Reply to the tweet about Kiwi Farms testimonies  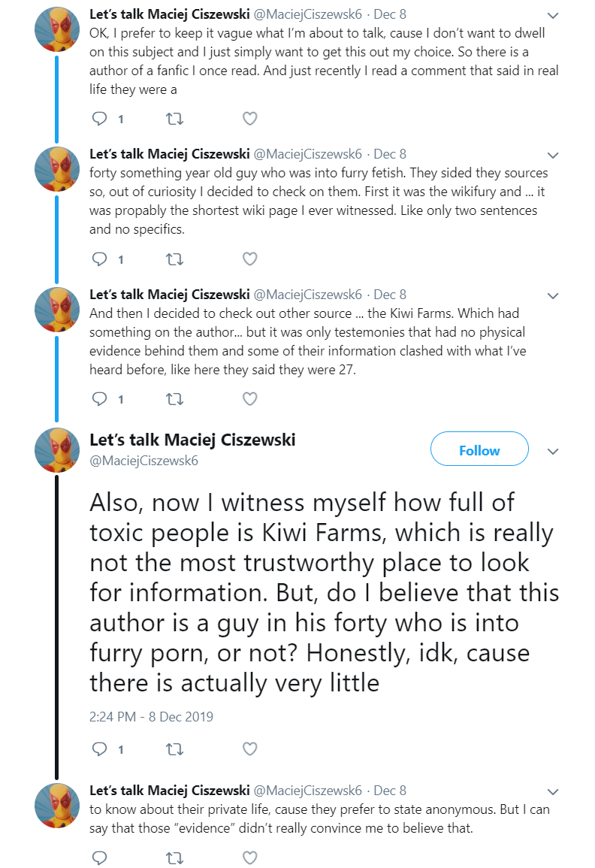click(x=100, y=398)
